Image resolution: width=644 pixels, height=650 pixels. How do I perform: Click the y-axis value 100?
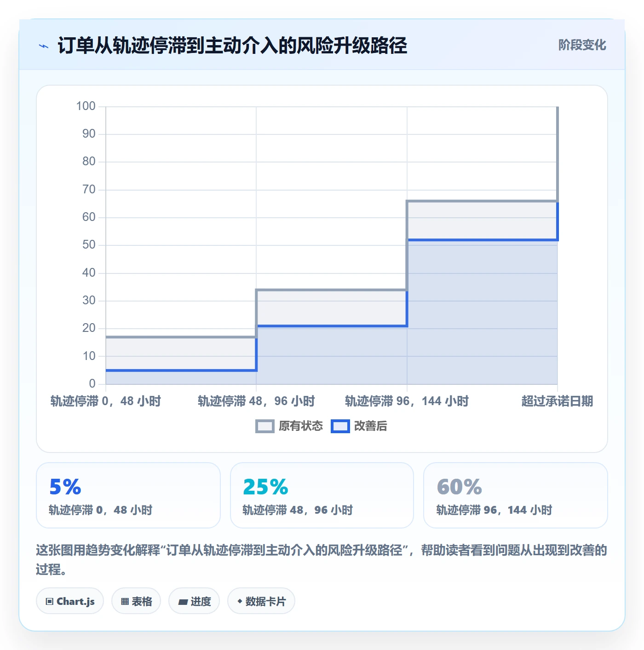[x=86, y=106]
